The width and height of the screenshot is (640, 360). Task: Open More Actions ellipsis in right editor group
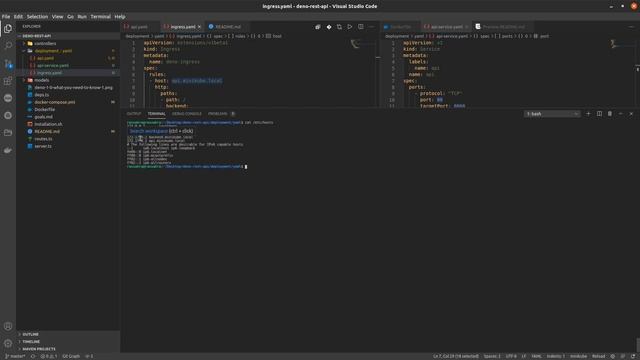pos(631,27)
